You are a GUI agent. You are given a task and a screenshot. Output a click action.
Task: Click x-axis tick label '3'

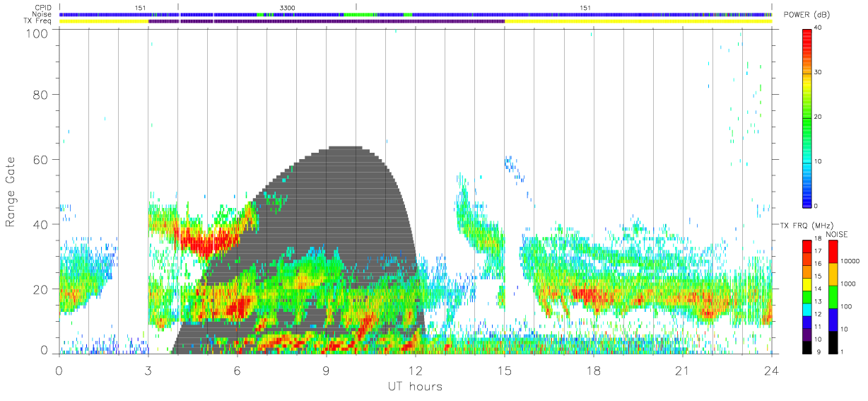[148, 371]
